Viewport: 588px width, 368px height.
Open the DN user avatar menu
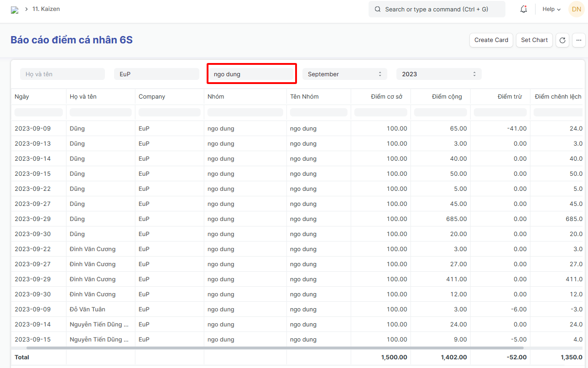tap(576, 9)
